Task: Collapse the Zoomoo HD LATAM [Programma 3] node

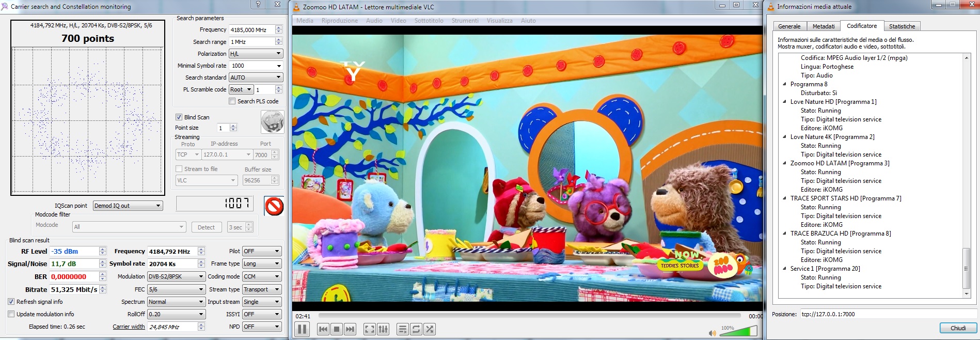Action: tap(785, 163)
